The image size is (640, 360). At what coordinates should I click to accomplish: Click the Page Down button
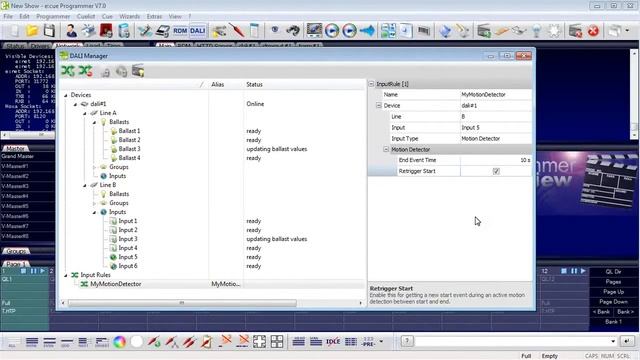tap(613, 302)
